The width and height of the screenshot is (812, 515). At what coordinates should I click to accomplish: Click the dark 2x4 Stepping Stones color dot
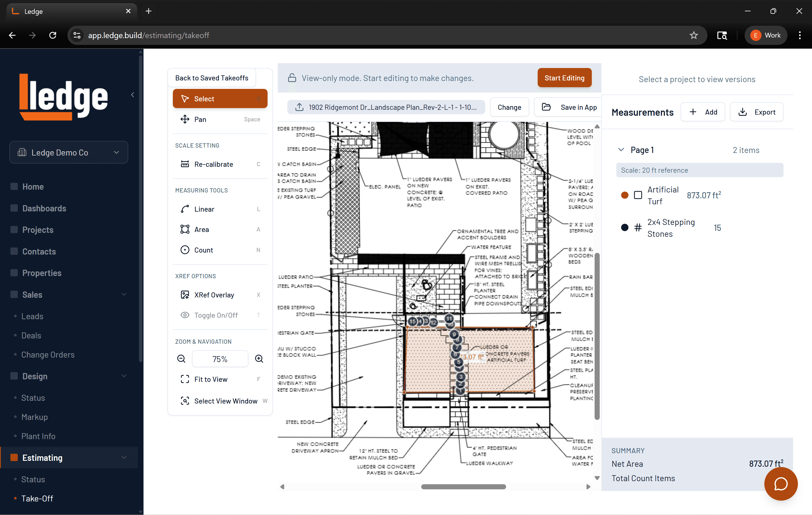pyautogui.click(x=625, y=228)
